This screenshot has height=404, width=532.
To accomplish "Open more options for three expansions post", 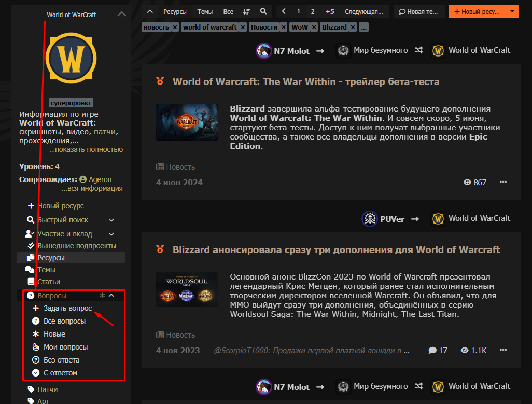I will point(503,350).
